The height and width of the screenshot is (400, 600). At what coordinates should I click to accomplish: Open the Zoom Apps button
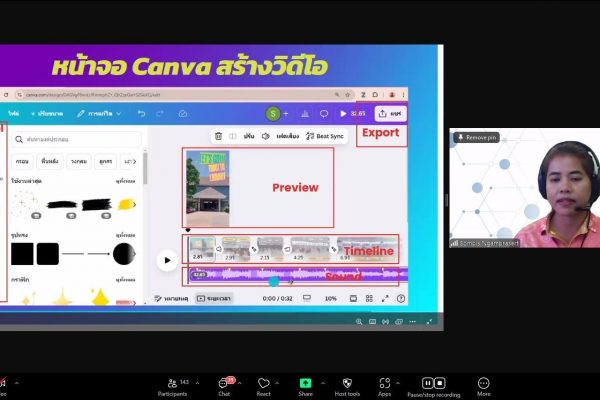click(x=385, y=387)
